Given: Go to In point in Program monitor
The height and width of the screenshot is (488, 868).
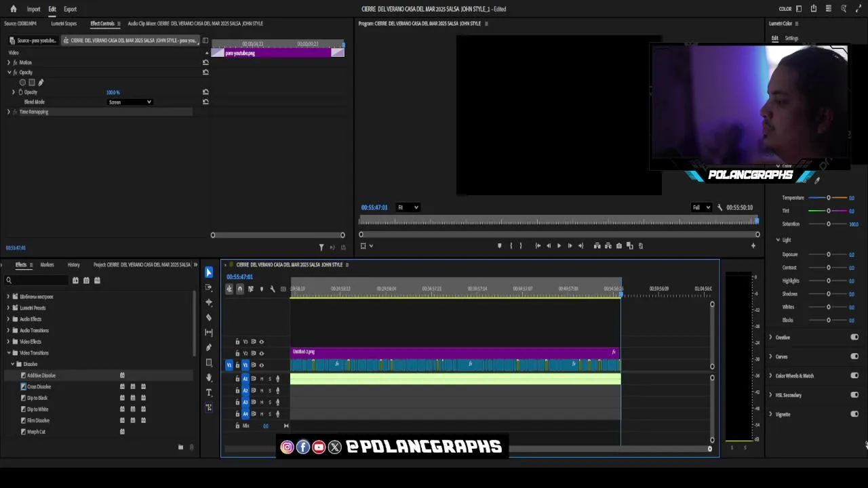Looking at the screenshot, I should coord(538,246).
